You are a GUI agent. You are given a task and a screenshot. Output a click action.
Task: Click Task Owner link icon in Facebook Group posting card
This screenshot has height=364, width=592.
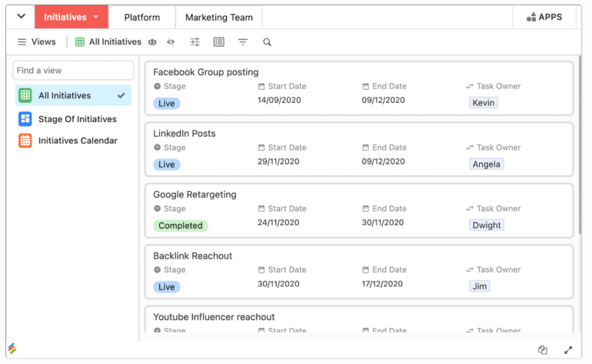pyautogui.click(x=470, y=86)
